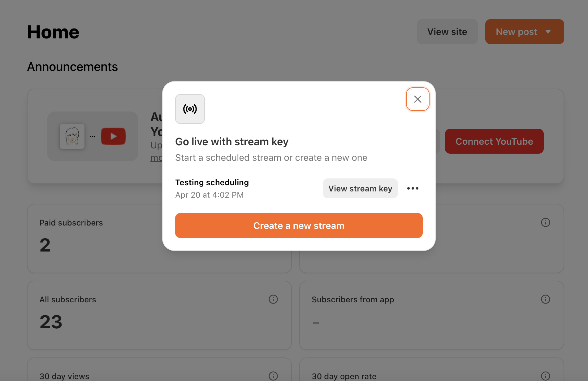This screenshot has height=381, width=588.
Task: Click the live broadcast icon
Action: tap(190, 109)
